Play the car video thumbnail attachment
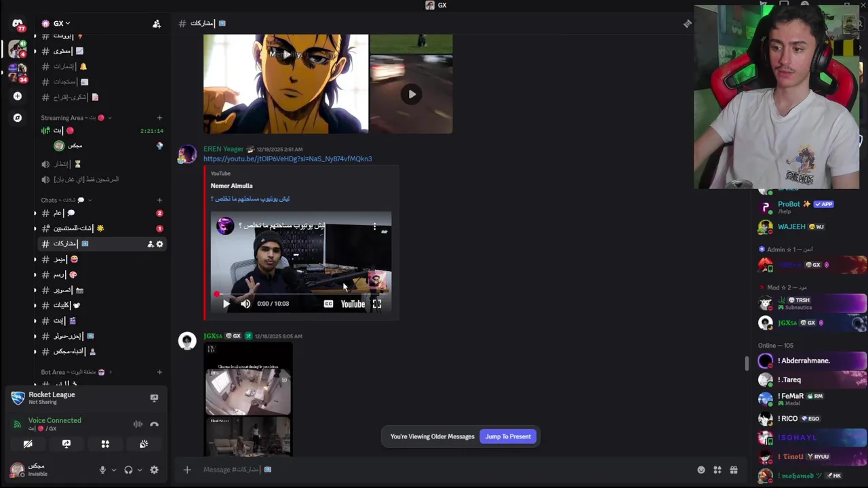This screenshot has width=868, height=488. click(x=412, y=94)
